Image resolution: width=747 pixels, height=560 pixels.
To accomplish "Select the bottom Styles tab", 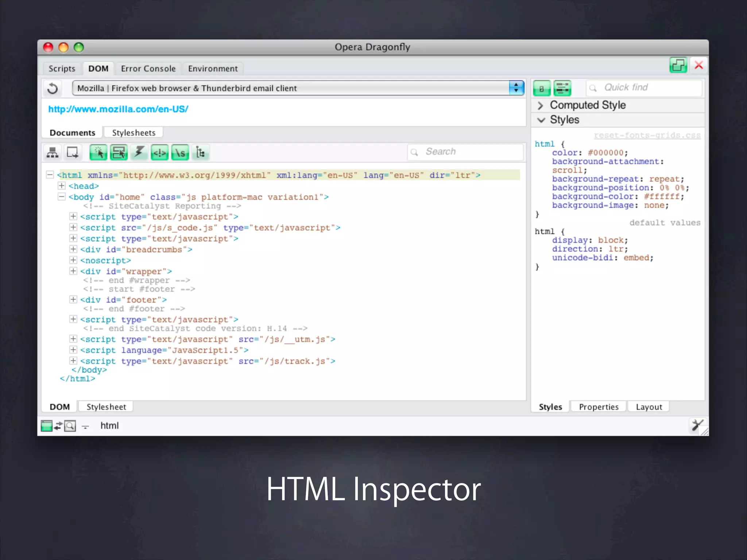I will [x=550, y=407].
